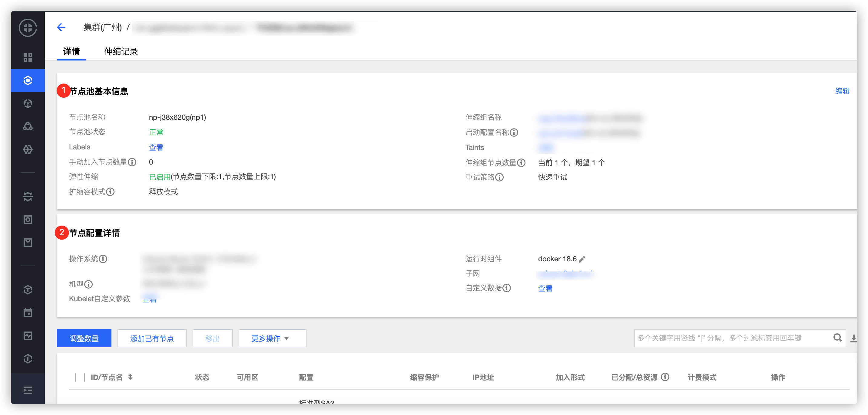Click the info icon next to 操作系统
Image resolution: width=868 pixels, height=415 pixels.
click(x=103, y=259)
